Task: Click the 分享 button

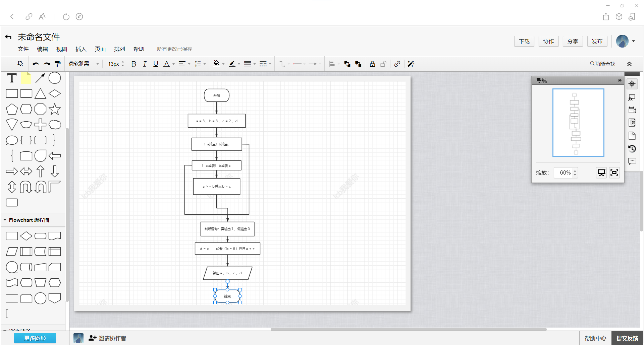Action: tap(573, 41)
